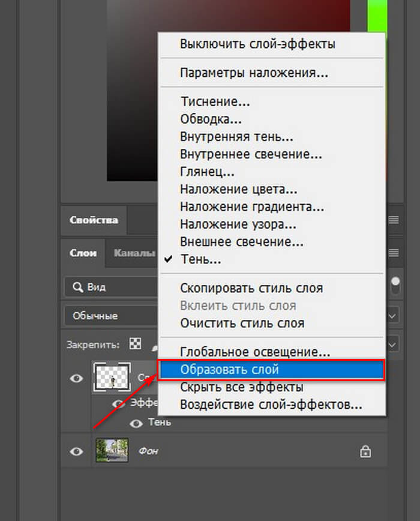This screenshot has height=521, width=420.
Task: Select "Глянец..." effect
Action: (x=207, y=172)
